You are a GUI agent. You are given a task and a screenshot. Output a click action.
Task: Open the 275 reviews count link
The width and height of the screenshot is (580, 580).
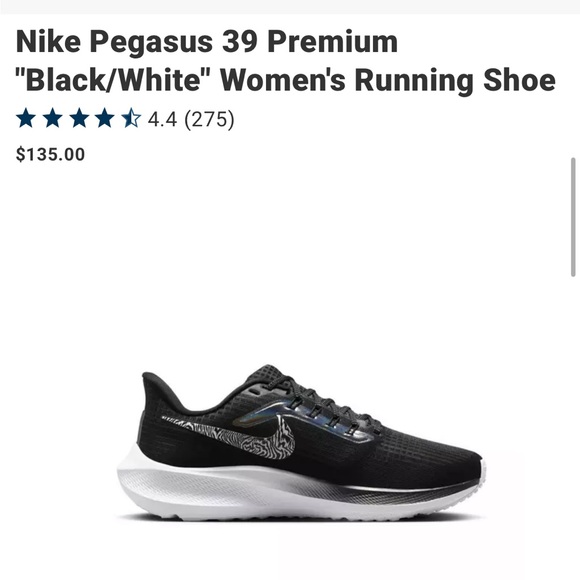209,119
